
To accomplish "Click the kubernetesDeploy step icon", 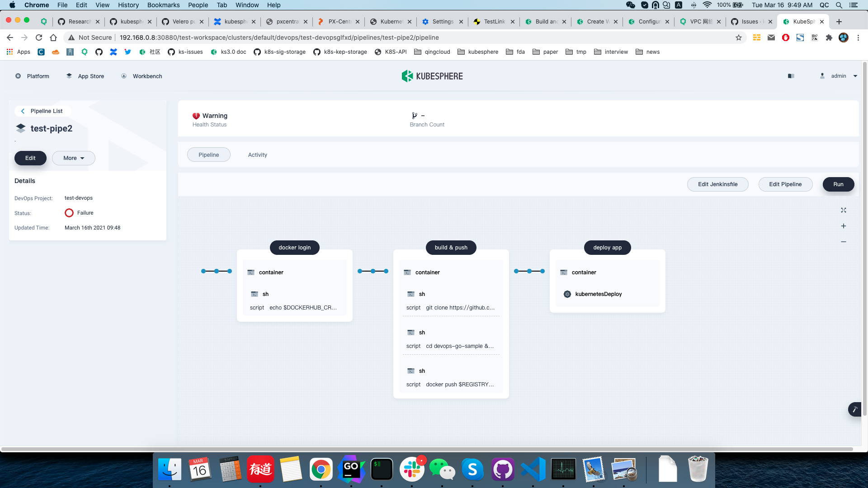I will tap(567, 294).
